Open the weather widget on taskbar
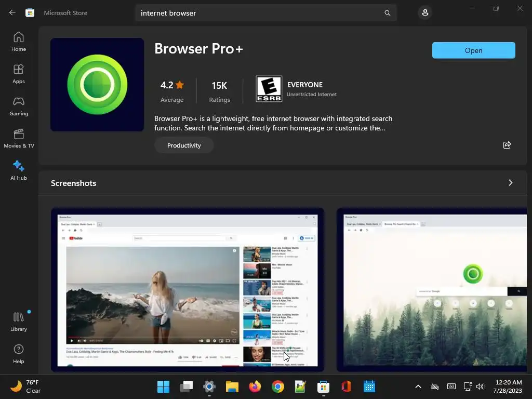Viewport: 532px width, 399px height. [25, 387]
